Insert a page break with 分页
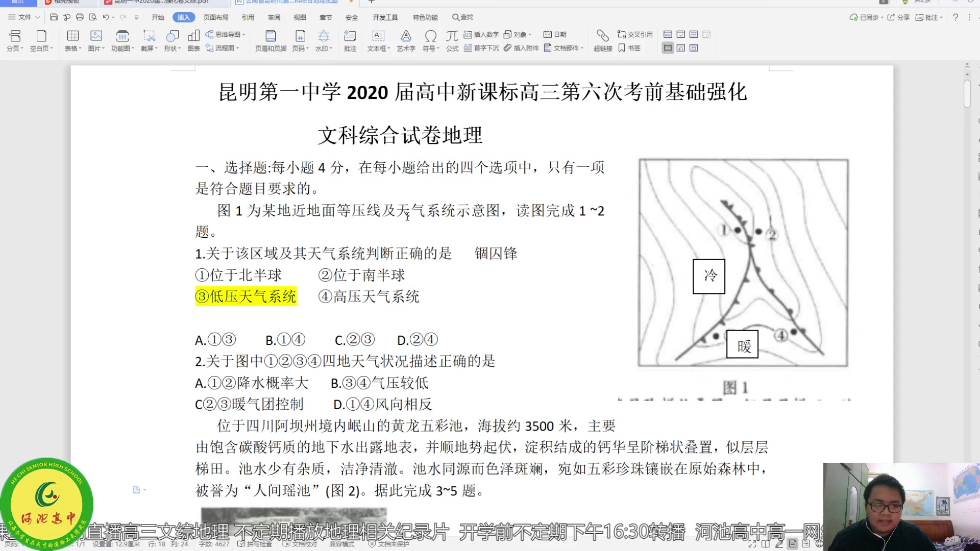The width and height of the screenshot is (980, 551). coord(15,41)
